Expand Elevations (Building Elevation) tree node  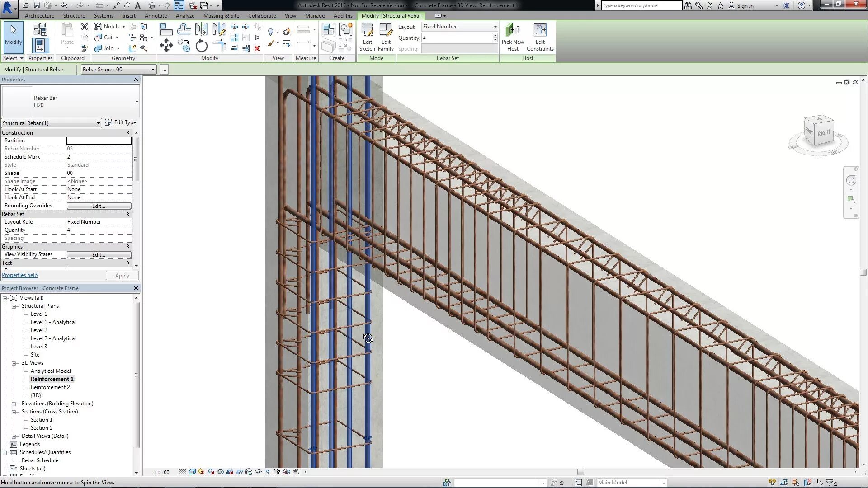point(14,404)
